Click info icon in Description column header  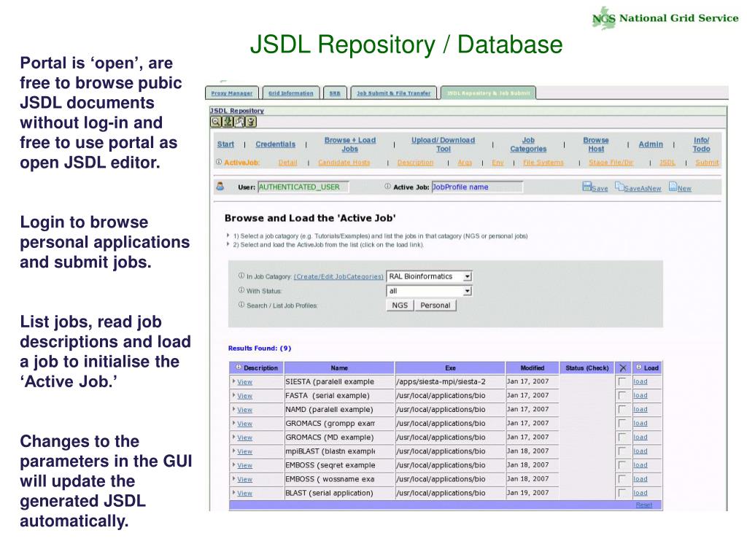click(239, 367)
